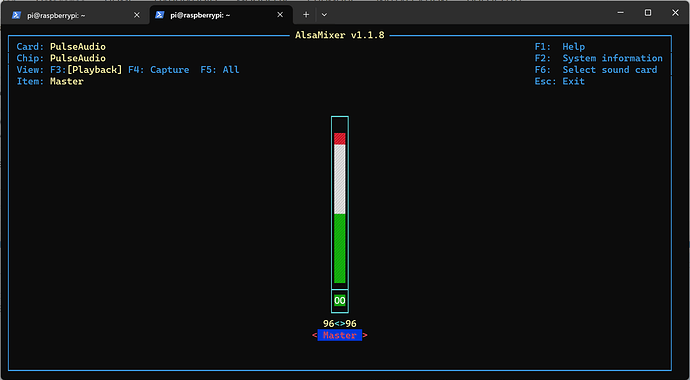The height and width of the screenshot is (380, 690).
Task: Toggle the green OO mute indicator
Action: point(340,301)
